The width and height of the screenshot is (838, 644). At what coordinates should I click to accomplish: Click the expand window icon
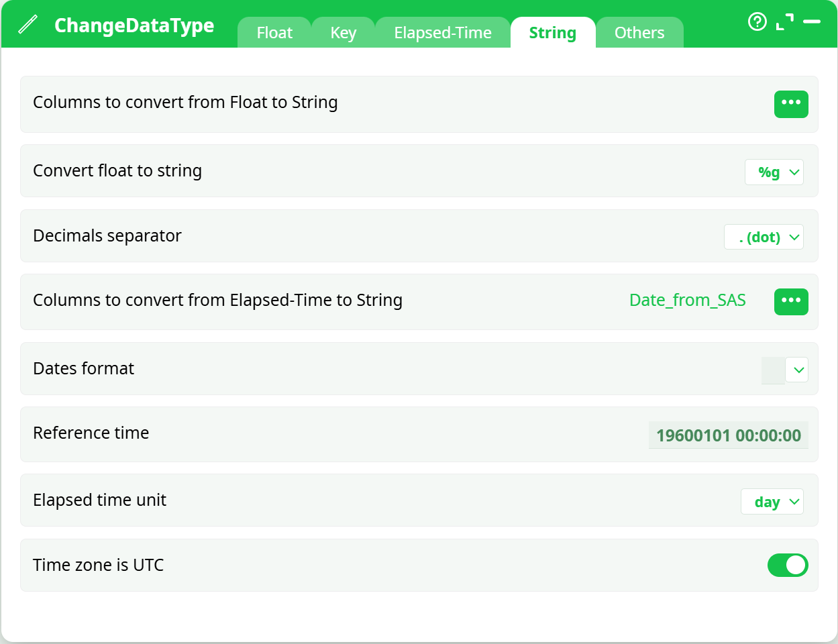pyautogui.click(x=784, y=22)
